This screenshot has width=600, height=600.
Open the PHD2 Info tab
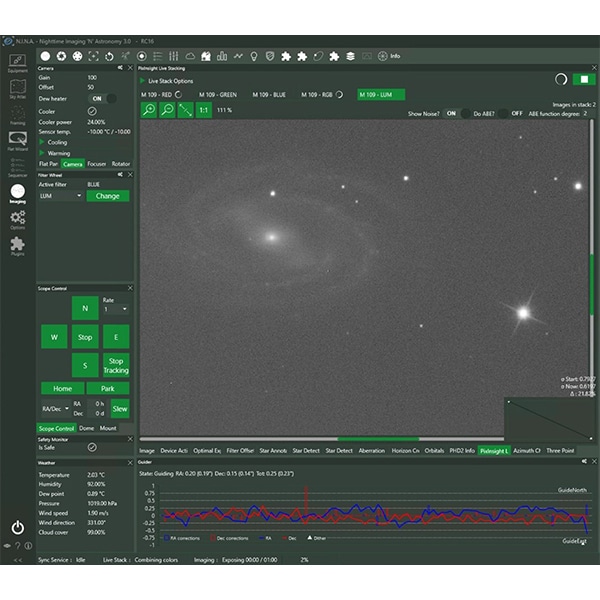462,451
